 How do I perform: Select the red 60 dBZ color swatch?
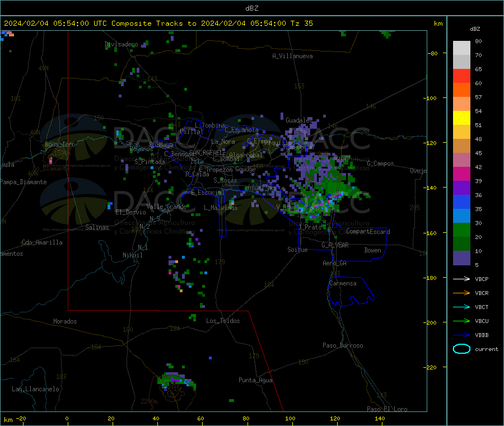(x=461, y=76)
